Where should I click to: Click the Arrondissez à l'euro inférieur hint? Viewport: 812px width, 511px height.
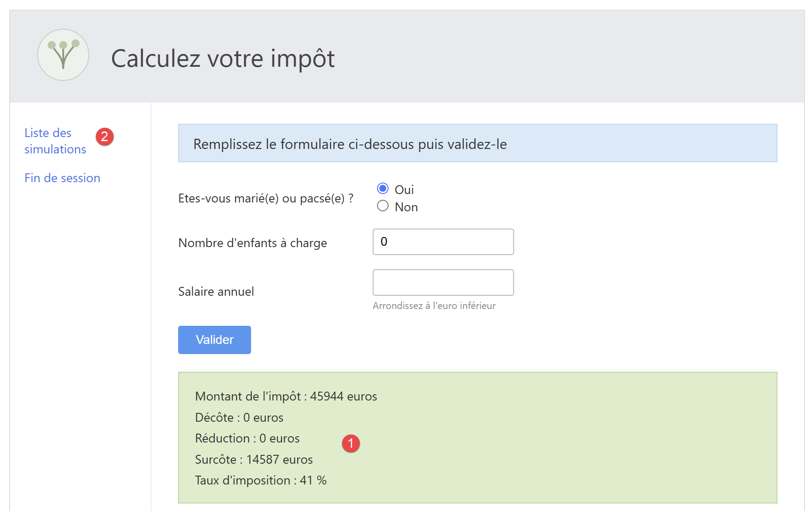point(434,305)
